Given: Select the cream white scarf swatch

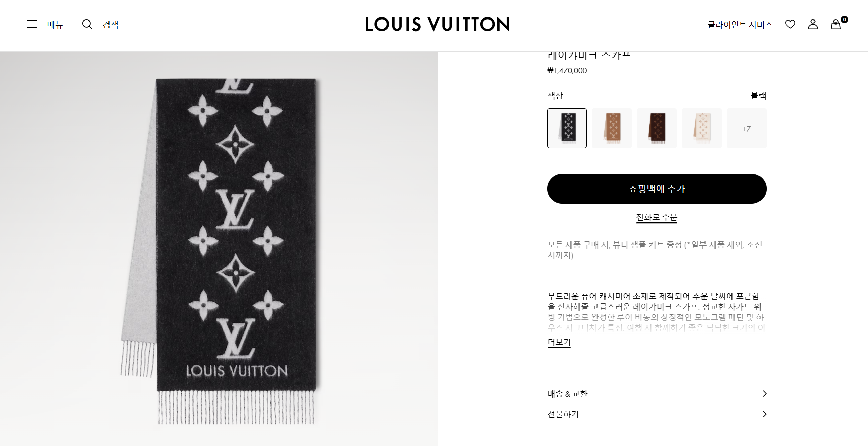Looking at the screenshot, I should point(701,128).
